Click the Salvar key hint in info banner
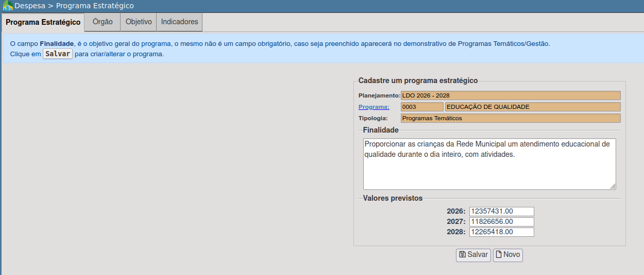This screenshot has width=644, height=275. point(58,54)
